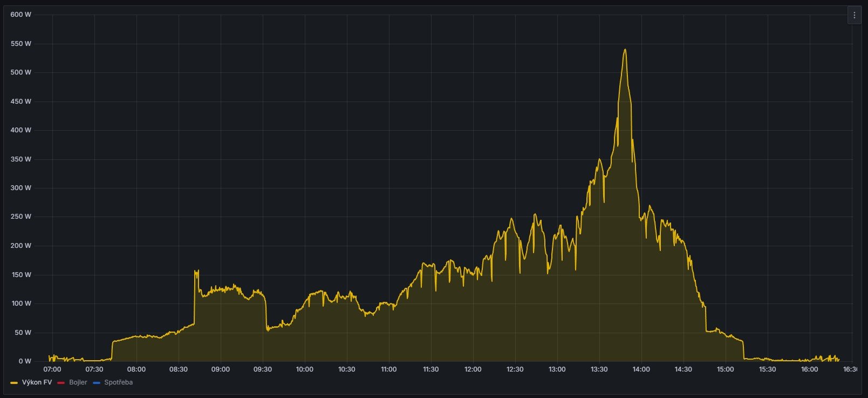Click the 600 W label on the Y axis

pos(20,15)
